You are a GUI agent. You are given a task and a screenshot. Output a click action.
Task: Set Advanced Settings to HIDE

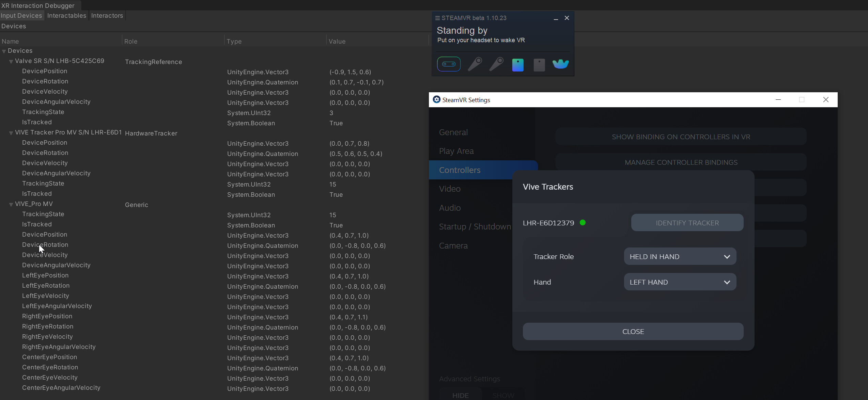[461, 395]
